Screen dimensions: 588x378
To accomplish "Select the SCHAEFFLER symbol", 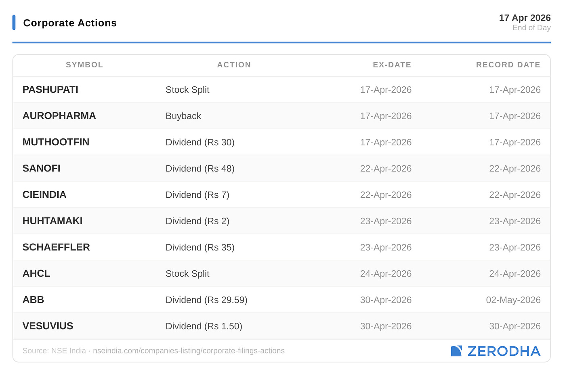I will click(56, 247).
